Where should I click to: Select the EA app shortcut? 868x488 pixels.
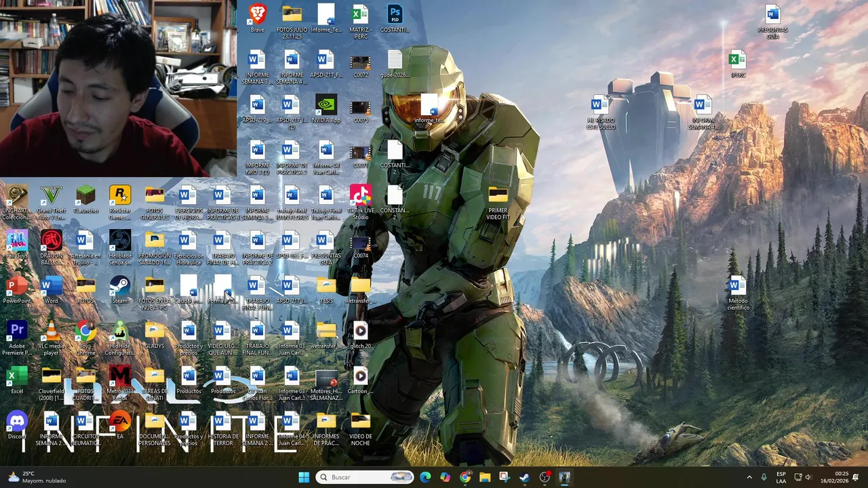120,426
